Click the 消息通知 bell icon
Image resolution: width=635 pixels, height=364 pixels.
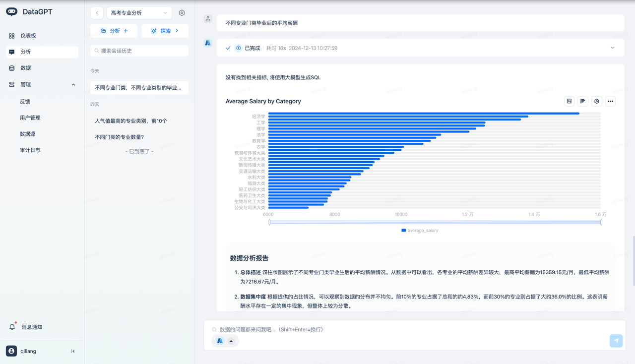[12, 327]
